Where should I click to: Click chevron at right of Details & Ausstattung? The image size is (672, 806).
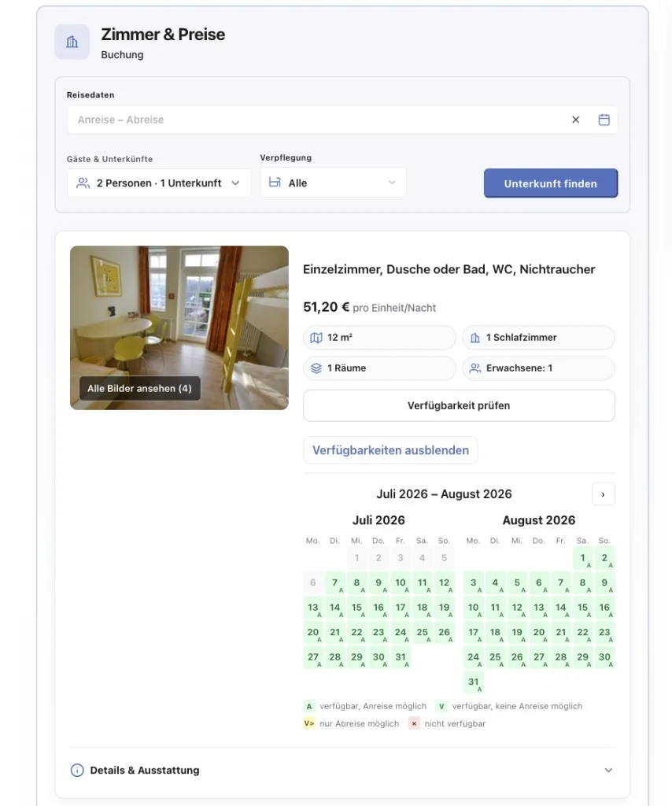tap(608, 770)
